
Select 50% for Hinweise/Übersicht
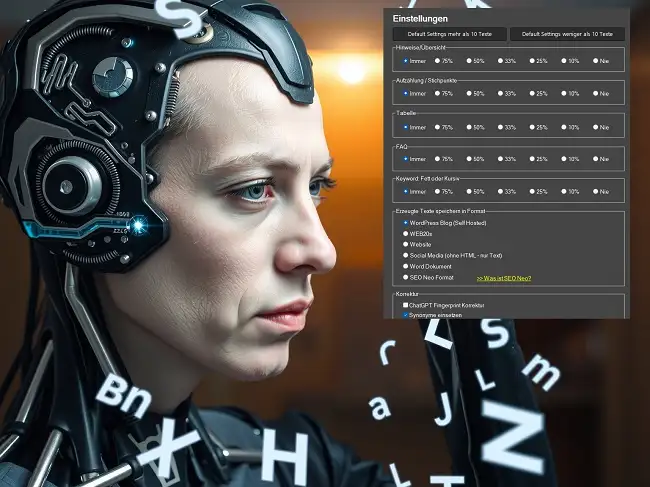point(469,61)
